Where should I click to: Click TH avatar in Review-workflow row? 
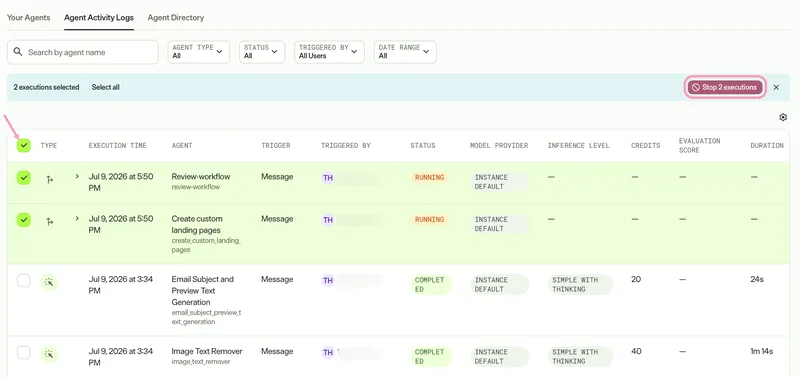tap(328, 178)
